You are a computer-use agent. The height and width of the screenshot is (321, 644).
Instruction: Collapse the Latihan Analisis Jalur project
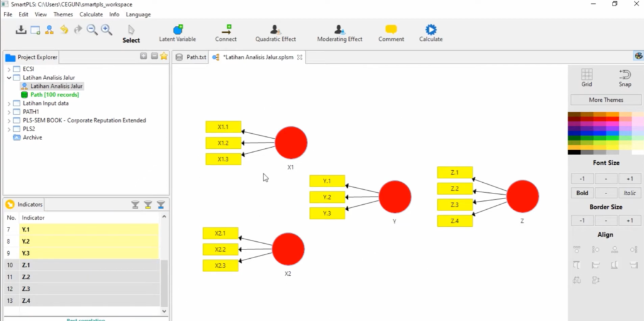[9, 78]
